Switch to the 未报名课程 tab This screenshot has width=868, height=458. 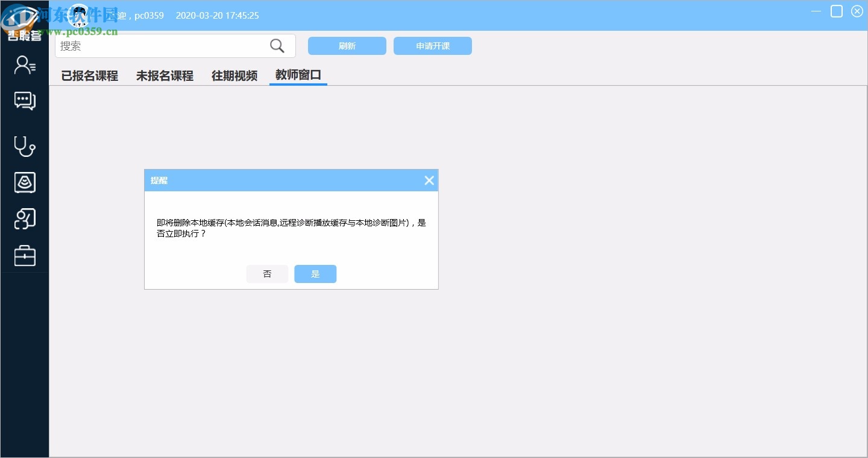[x=165, y=75]
